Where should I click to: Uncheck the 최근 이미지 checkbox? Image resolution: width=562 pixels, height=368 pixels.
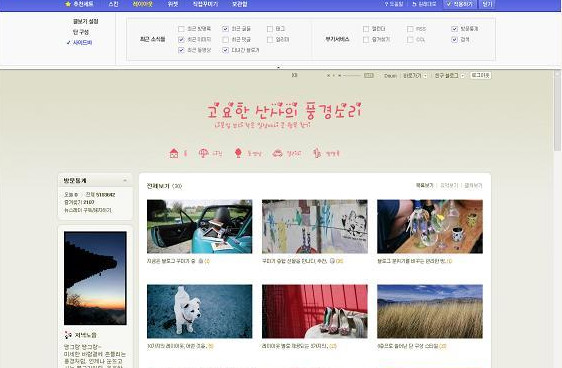[181, 39]
